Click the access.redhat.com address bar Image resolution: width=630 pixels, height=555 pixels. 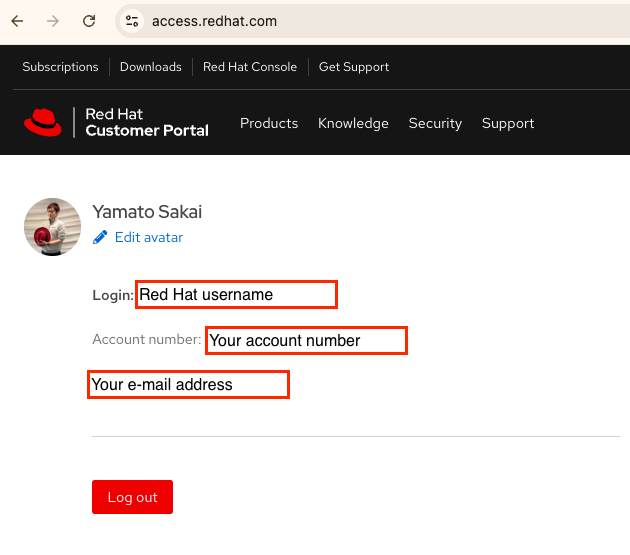click(x=300, y=21)
